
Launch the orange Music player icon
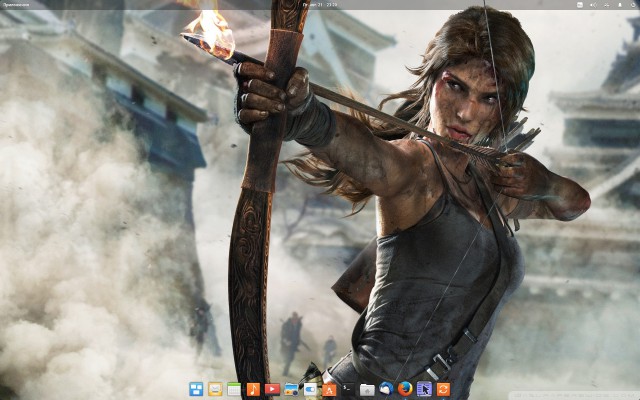pos(253,389)
